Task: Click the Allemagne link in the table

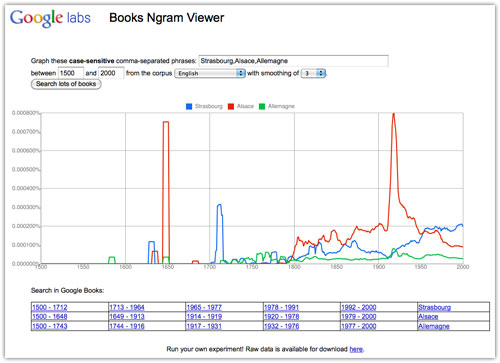Action: [x=434, y=326]
